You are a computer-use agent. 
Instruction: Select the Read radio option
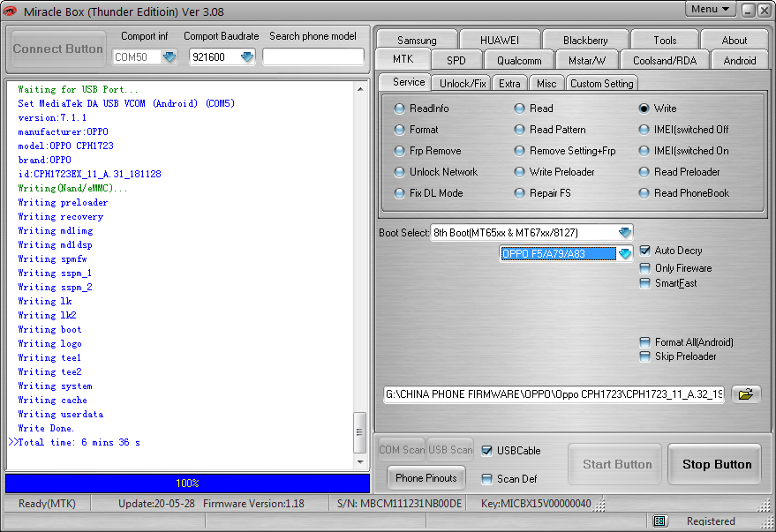point(519,109)
